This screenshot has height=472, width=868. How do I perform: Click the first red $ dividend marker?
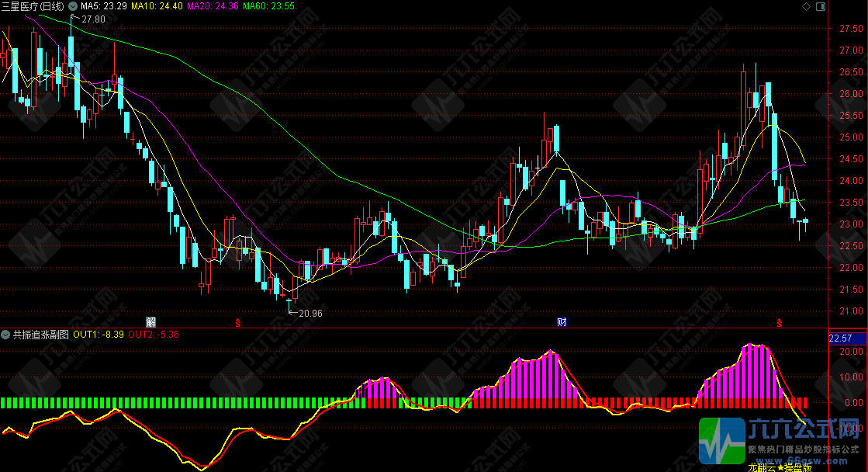coord(238,321)
